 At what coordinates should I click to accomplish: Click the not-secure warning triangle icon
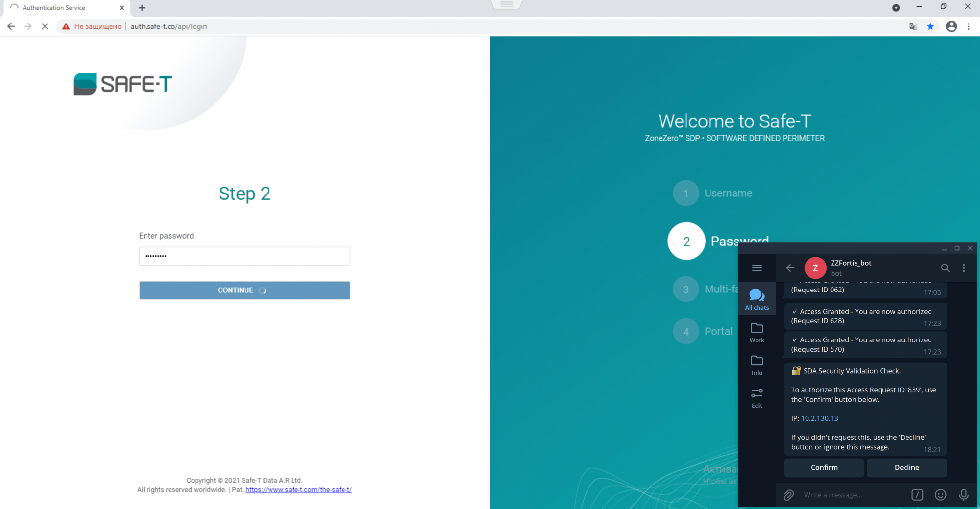66,26
